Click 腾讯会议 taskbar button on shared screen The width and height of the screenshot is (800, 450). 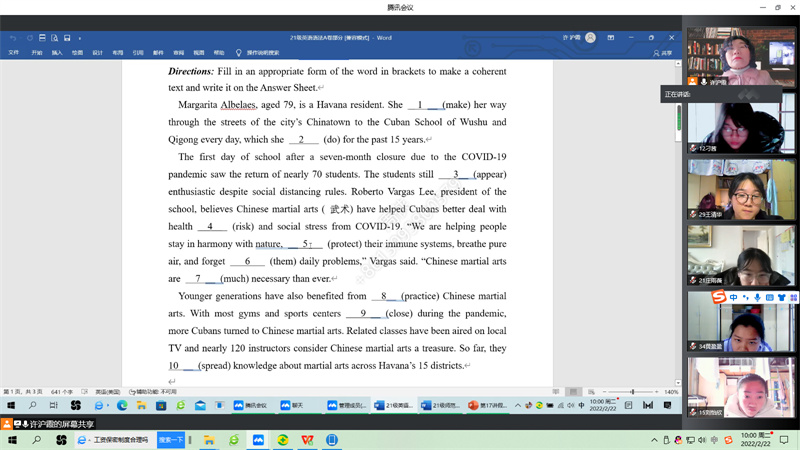(x=251, y=405)
